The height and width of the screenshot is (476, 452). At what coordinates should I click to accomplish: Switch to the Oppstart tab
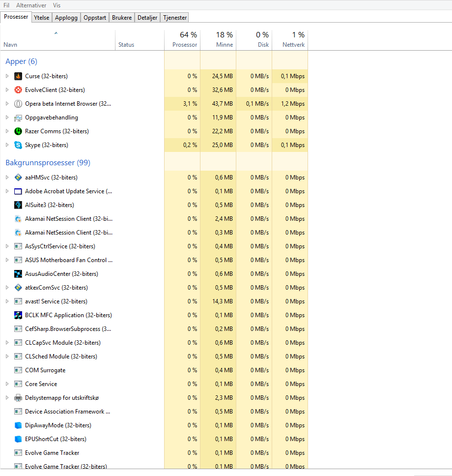click(95, 18)
